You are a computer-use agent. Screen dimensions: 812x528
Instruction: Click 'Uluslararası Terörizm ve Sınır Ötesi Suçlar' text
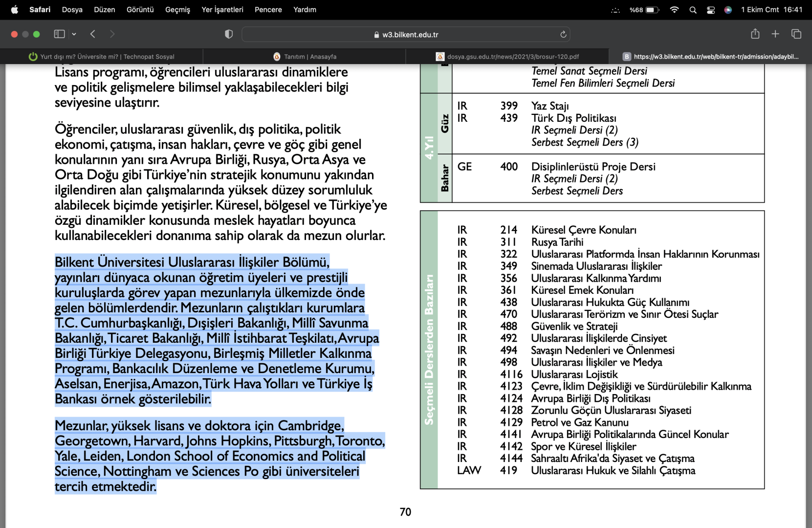point(625,314)
